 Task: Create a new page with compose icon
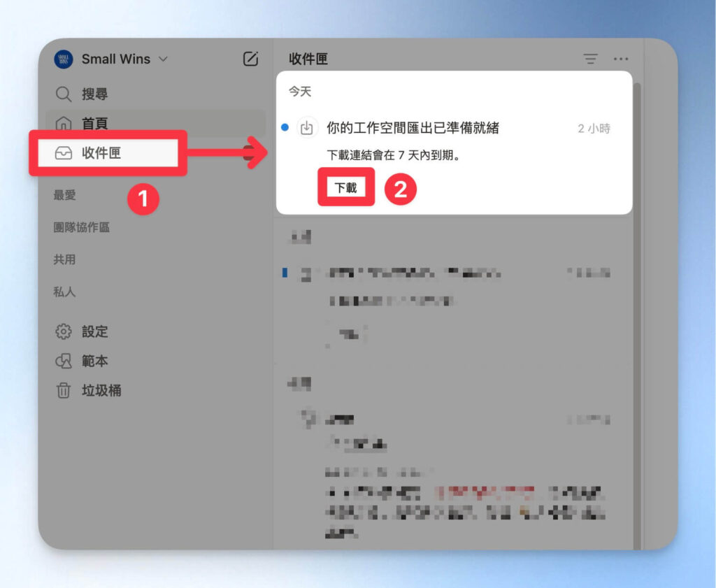[x=250, y=59]
